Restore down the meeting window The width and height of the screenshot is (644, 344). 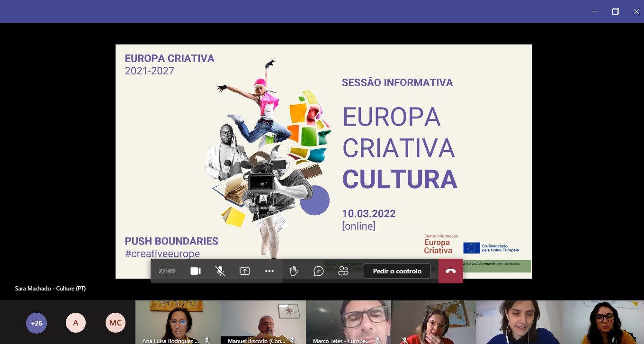(616, 11)
